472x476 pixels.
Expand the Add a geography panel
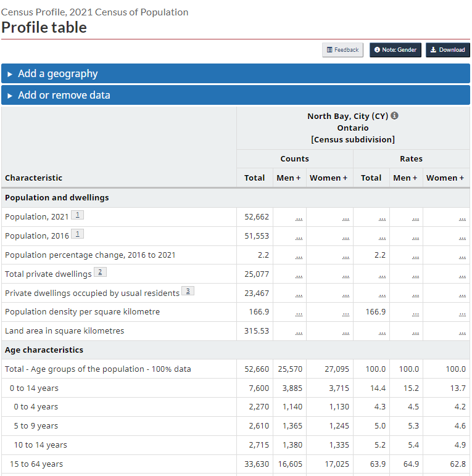point(58,73)
